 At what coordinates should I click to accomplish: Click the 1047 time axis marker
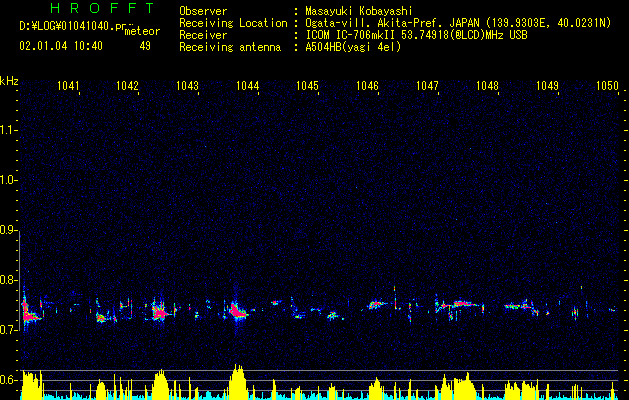pyautogui.click(x=427, y=85)
